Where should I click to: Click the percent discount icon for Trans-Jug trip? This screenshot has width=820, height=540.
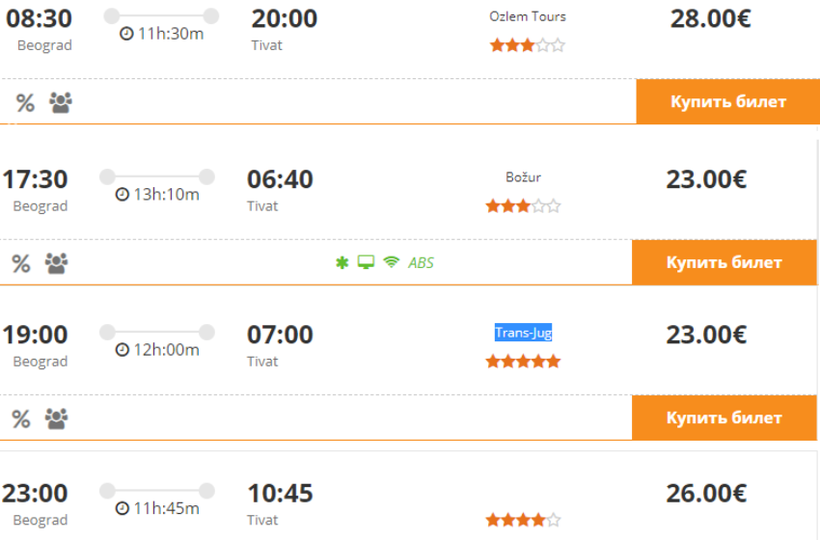pos(21,419)
